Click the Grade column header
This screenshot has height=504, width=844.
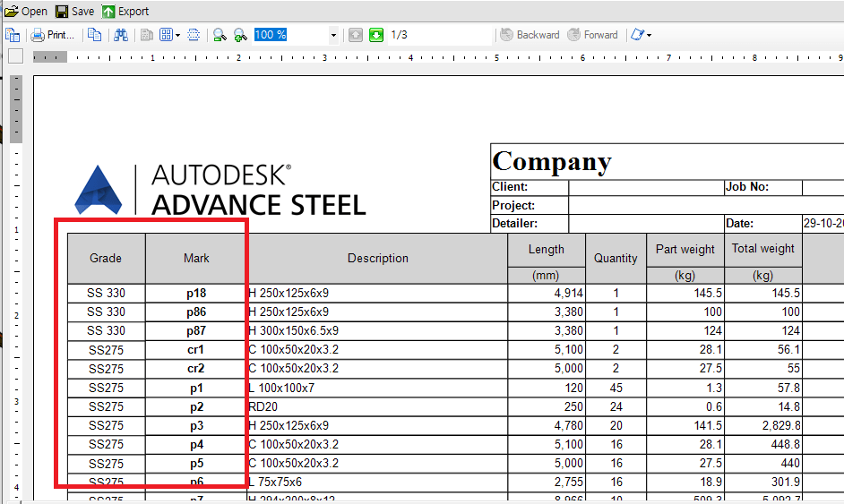point(106,258)
